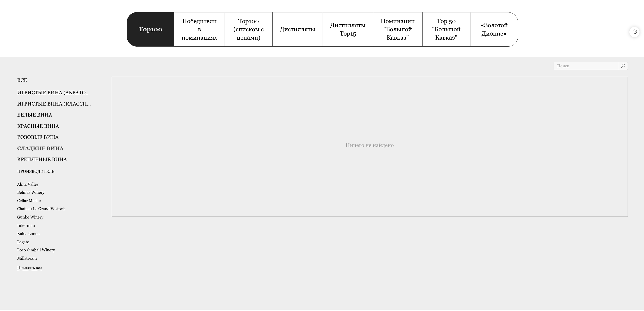Expand producers with Показать все
644x311 pixels.
pos(29,267)
